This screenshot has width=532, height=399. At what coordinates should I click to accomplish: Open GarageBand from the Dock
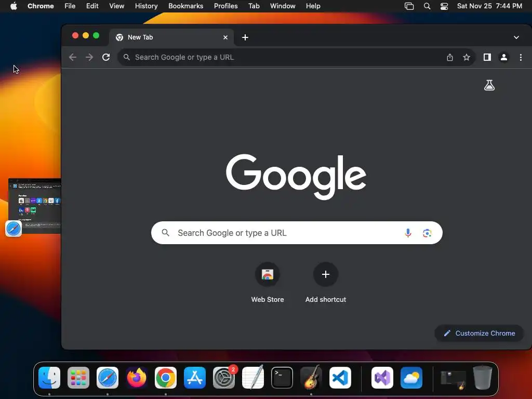tap(311, 378)
